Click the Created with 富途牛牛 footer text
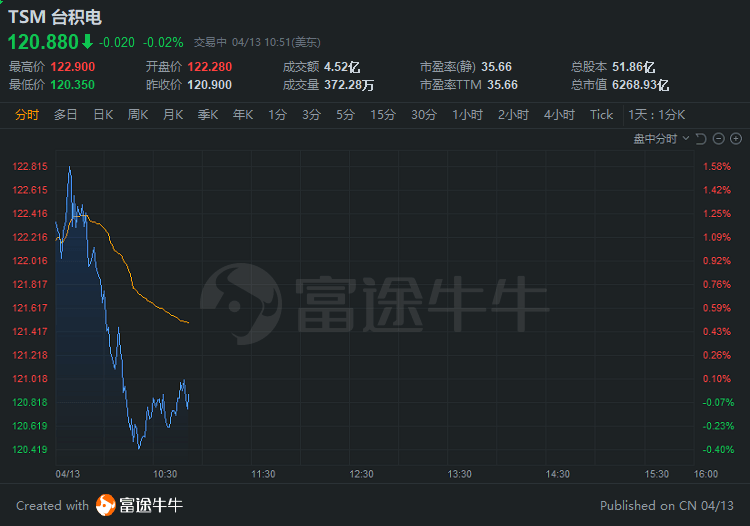750x526 pixels. [99, 505]
